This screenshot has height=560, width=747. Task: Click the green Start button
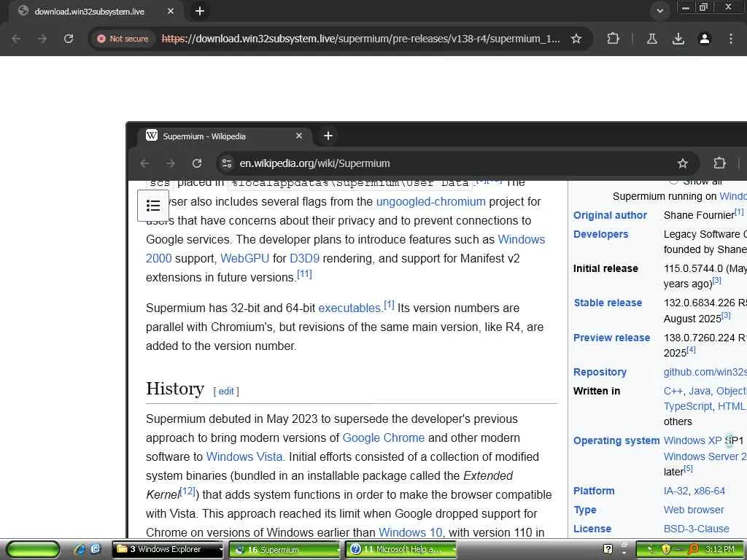(34, 550)
